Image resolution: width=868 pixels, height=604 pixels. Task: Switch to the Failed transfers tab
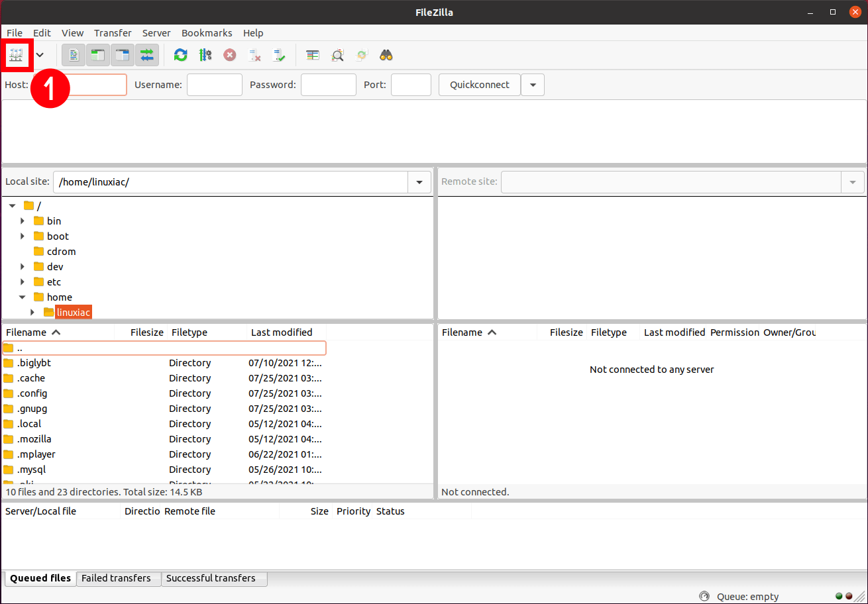pos(118,578)
